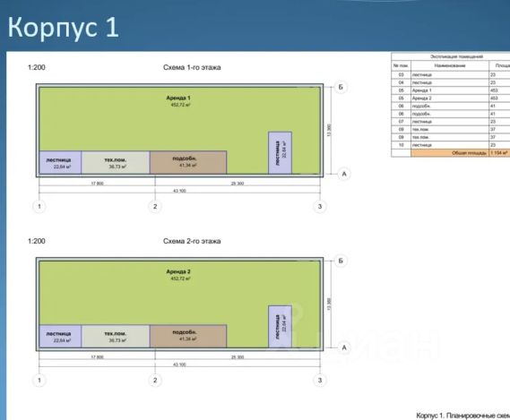Click the brown подсобн. room on the 1st floor
Image resolution: width=510 pixels, height=420 pixels.
[x=188, y=162]
